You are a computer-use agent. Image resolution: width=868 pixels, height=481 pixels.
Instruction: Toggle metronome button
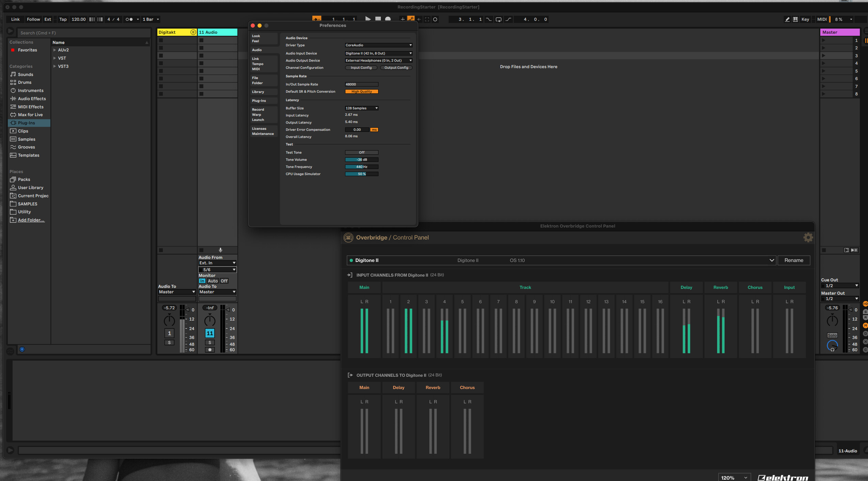pos(129,19)
